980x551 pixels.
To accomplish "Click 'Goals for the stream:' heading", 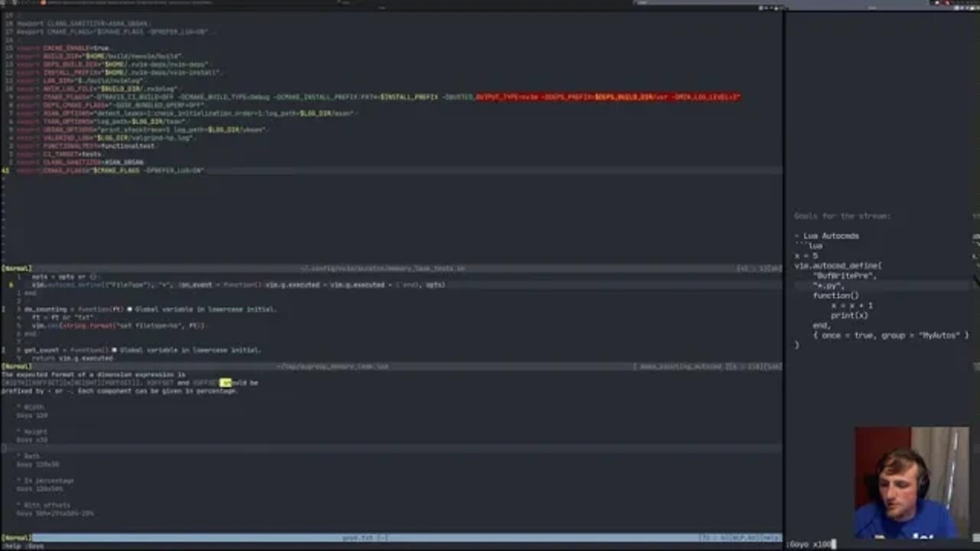I will pos(842,217).
